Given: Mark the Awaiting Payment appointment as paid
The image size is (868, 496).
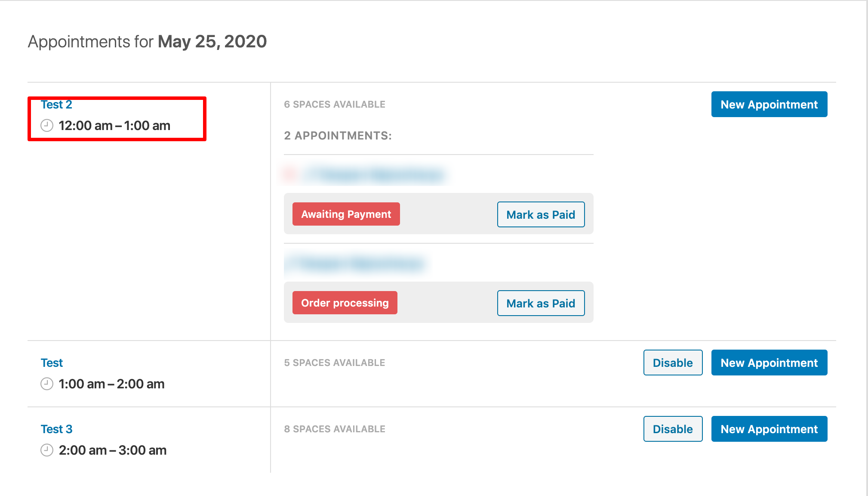Looking at the screenshot, I should [541, 214].
